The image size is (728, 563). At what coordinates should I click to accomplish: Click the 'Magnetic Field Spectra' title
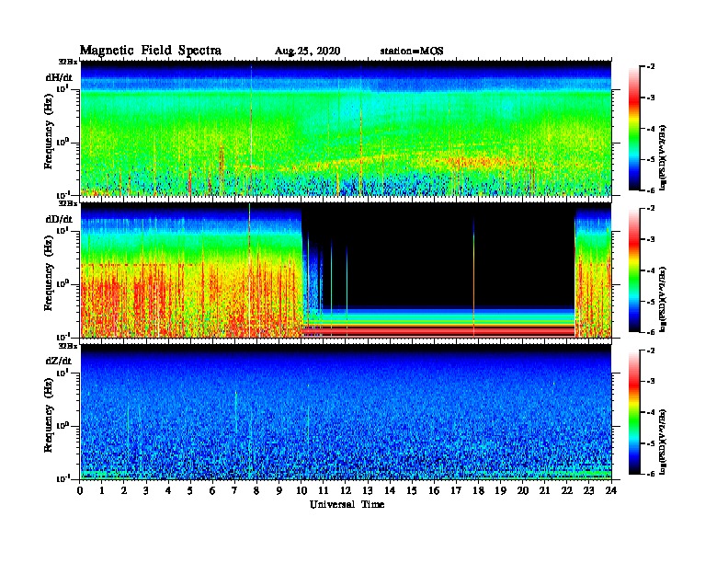tap(151, 51)
